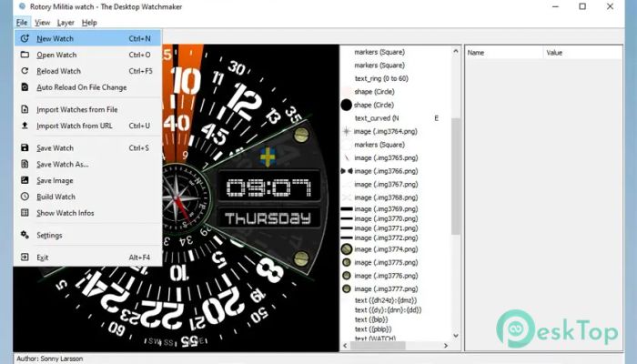Open the Layer menu
Image resolution: width=637 pixels, height=364 pixels.
tap(66, 23)
